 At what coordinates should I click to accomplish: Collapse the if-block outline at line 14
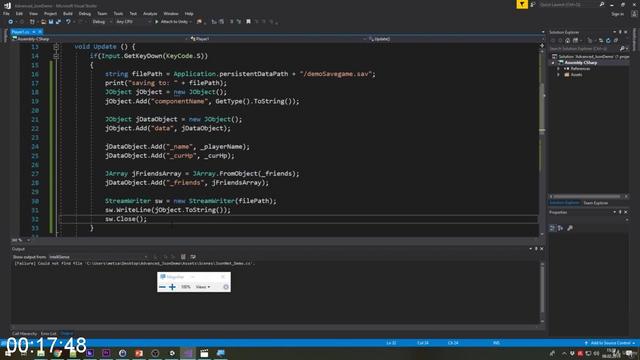click(56, 56)
